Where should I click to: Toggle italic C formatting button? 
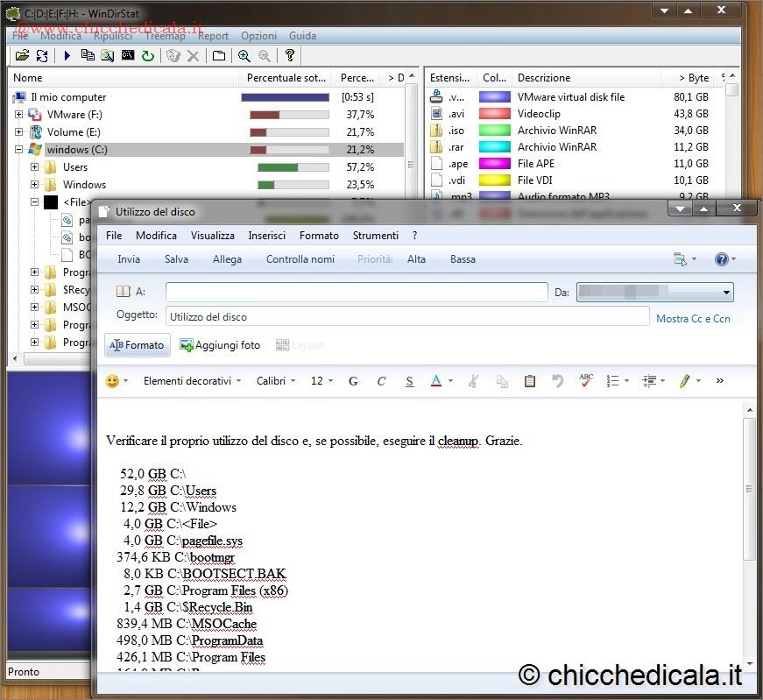coord(381,381)
